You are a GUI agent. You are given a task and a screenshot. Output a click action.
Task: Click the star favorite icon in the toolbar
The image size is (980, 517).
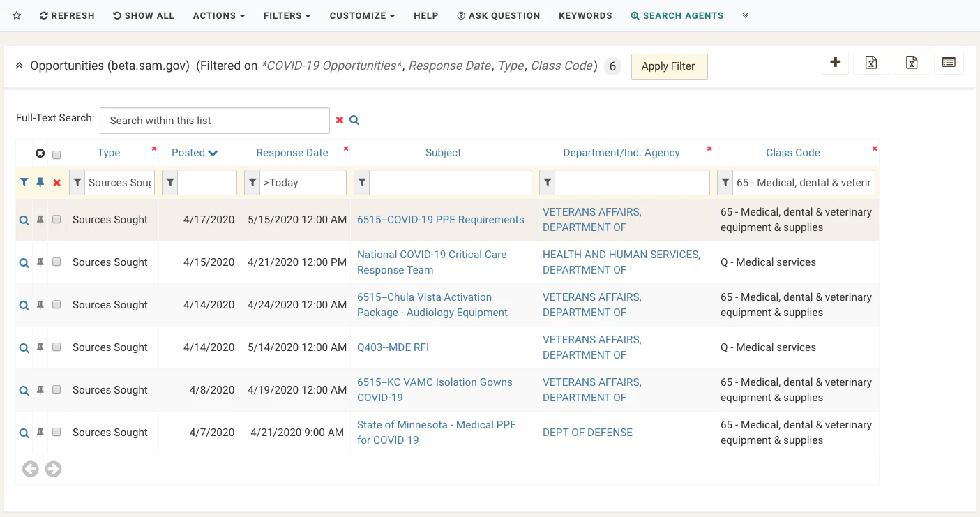[16, 15]
